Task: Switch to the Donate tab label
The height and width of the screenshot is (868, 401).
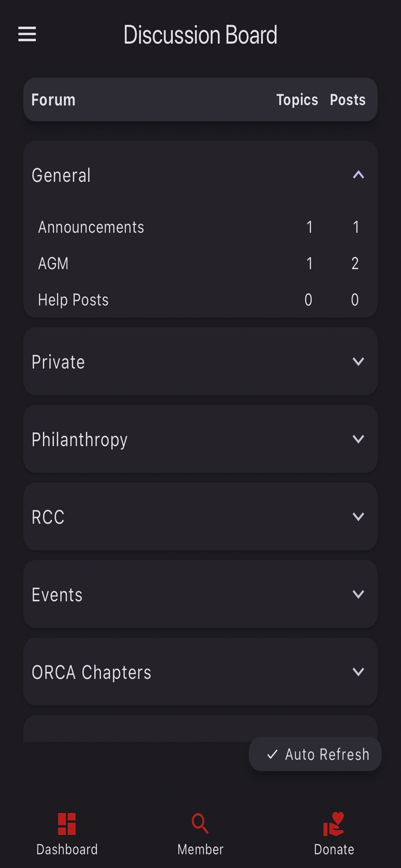Action: pyautogui.click(x=334, y=850)
